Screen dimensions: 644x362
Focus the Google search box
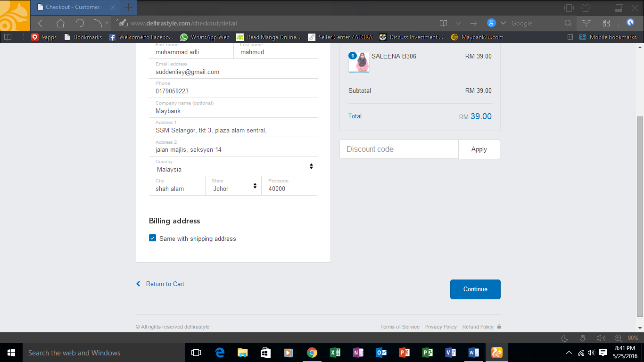(x=536, y=23)
